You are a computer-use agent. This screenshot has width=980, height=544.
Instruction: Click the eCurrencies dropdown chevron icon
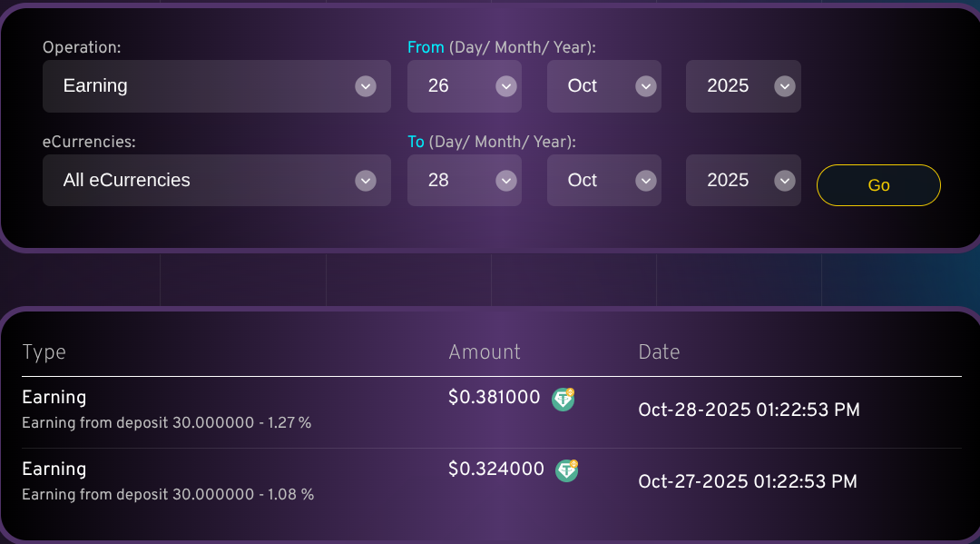[366, 181]
